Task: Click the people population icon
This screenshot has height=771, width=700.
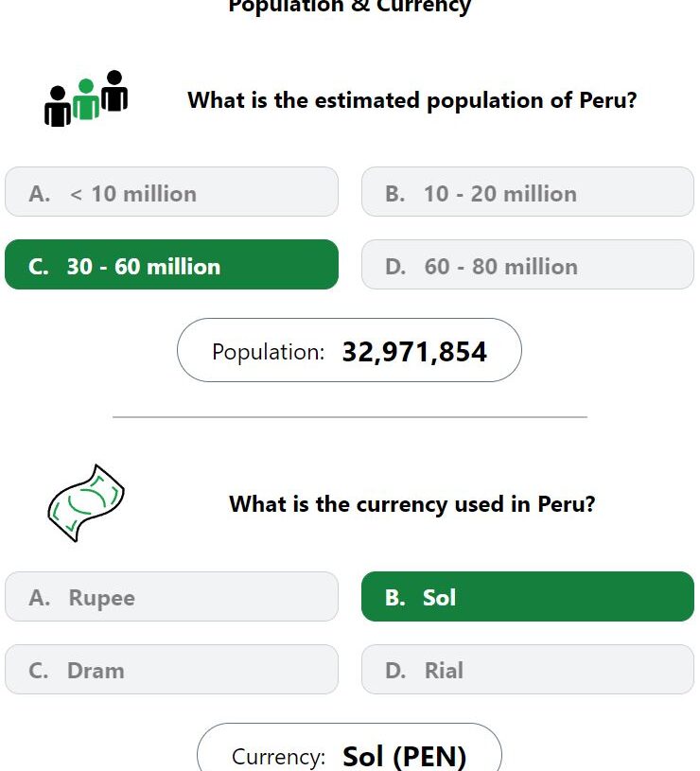Action: [86, 98]
